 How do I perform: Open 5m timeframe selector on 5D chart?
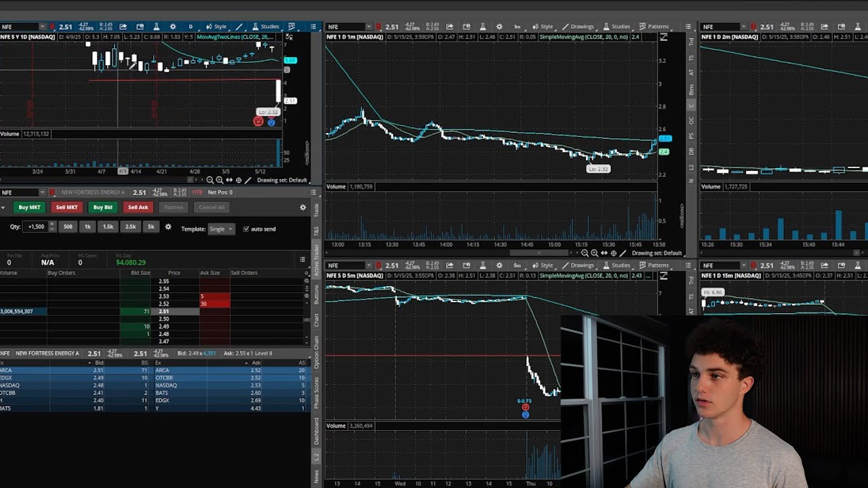click(517, 265)
